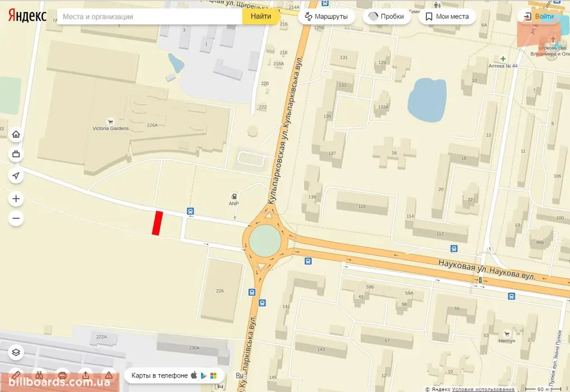Open the Маршруты routes panel
Screen dimensions: 570x392
pyautogui.click(x=326, y=16)
